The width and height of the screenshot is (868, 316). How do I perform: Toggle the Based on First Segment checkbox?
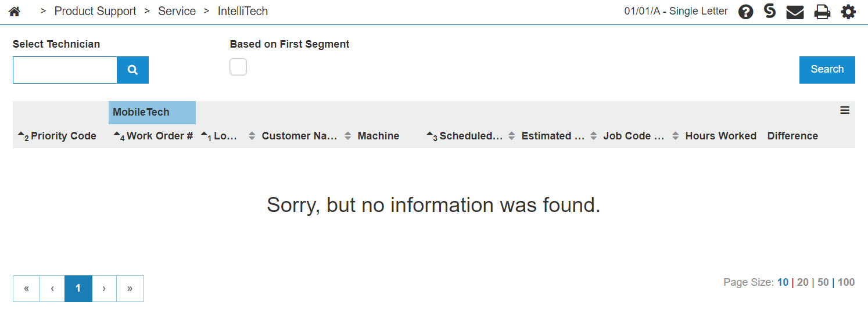click(238, 67)
